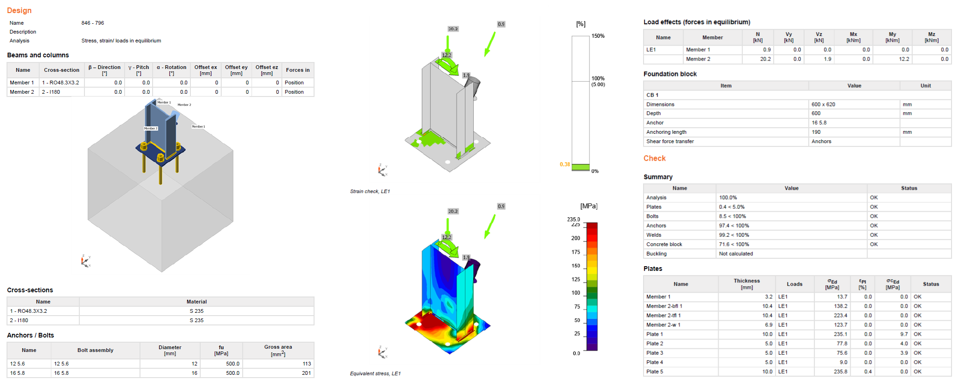Select the stress value "223.4"
The height and width of the screenshot is (386, 980).
click(841, 316)
